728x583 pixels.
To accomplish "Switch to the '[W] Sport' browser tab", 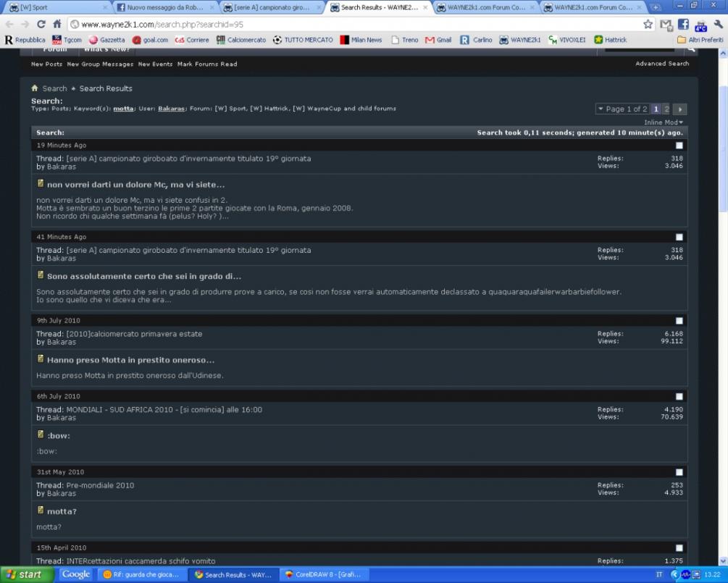I will (57, 7).
